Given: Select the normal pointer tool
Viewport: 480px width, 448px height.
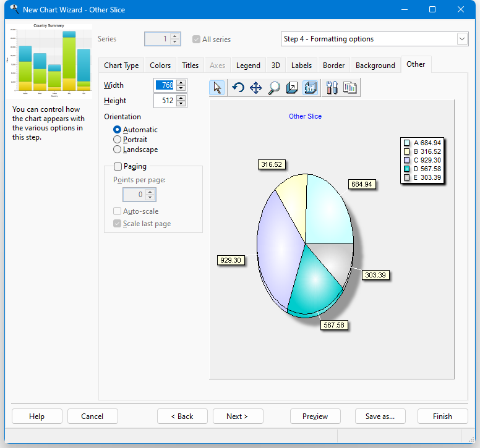Looking at the screenshot, I should (217, 88).
